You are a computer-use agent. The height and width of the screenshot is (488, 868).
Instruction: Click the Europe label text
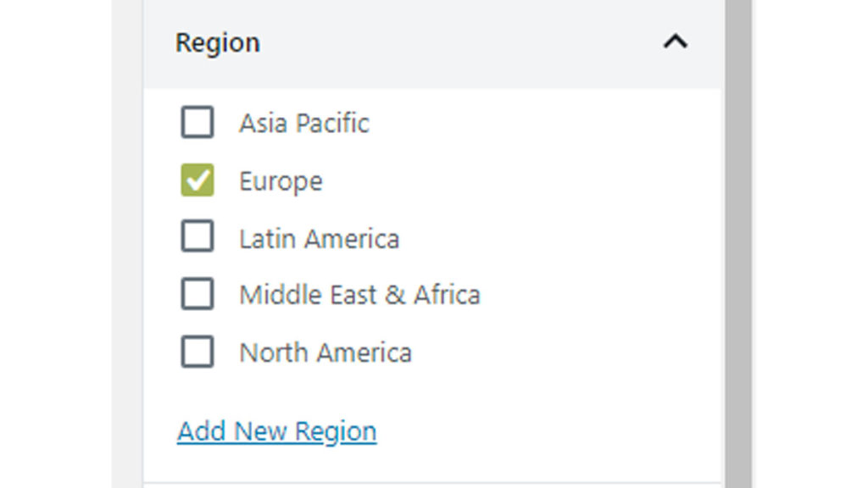[x=281, y=181]
